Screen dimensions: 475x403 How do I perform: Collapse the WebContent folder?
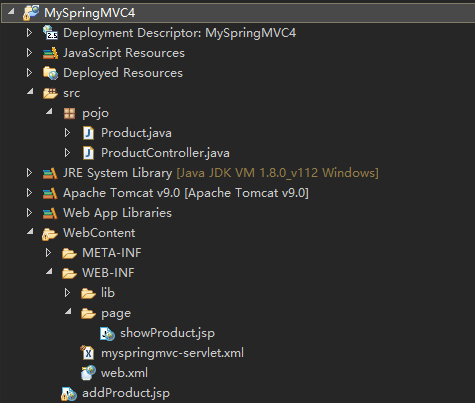[x=30, y=231]
